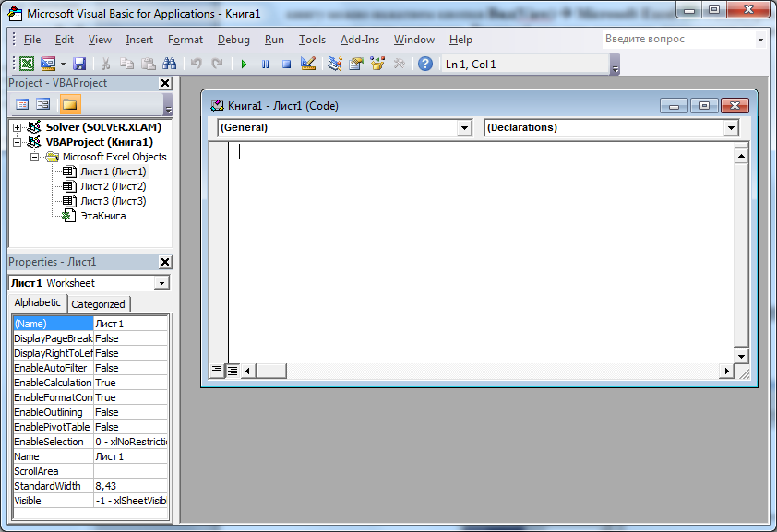Click the Cut scissors icon
This screenshot has width=777, height=532.
click(105, 64)
